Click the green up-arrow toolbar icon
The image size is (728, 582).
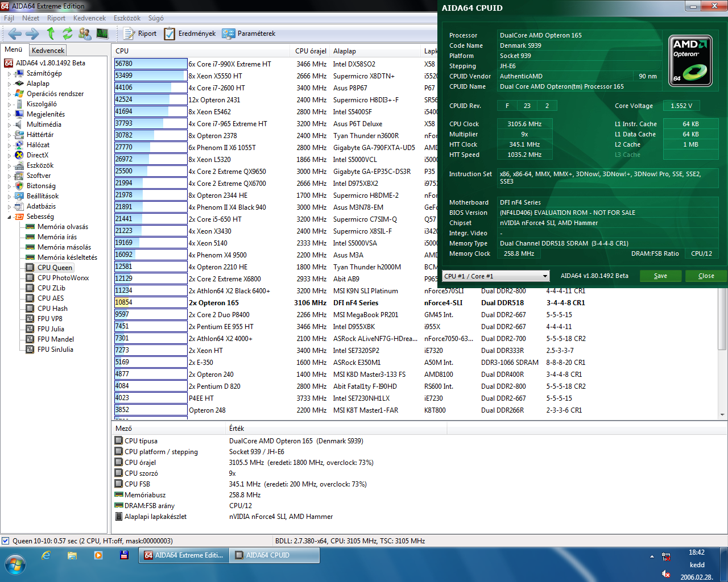click(x=51, y=34)
